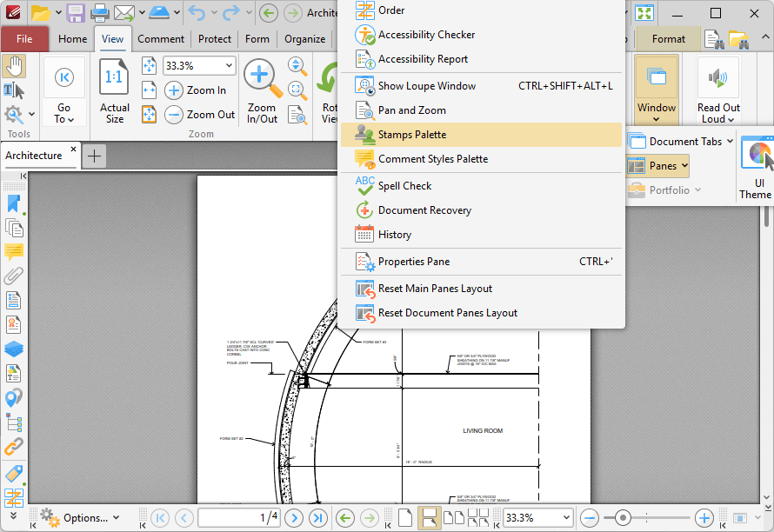
Task: Select Spell Check menu item
Action: click(481, 186)
